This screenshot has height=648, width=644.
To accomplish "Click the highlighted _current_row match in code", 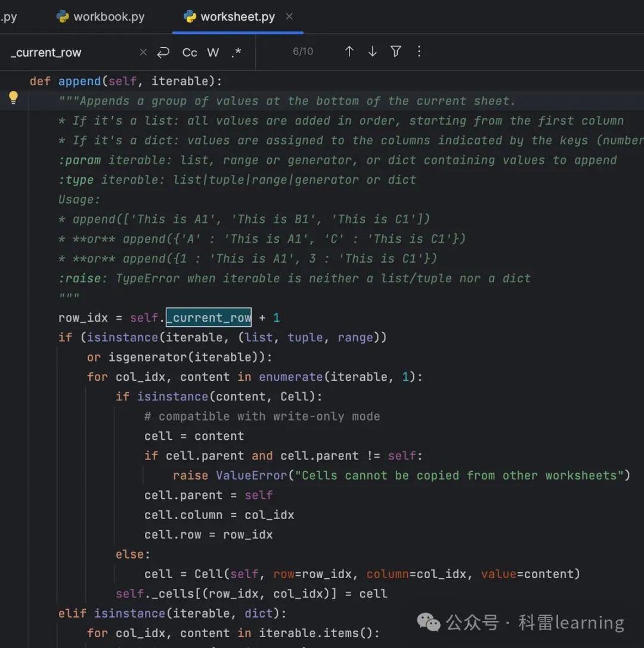I will point(209,317).
